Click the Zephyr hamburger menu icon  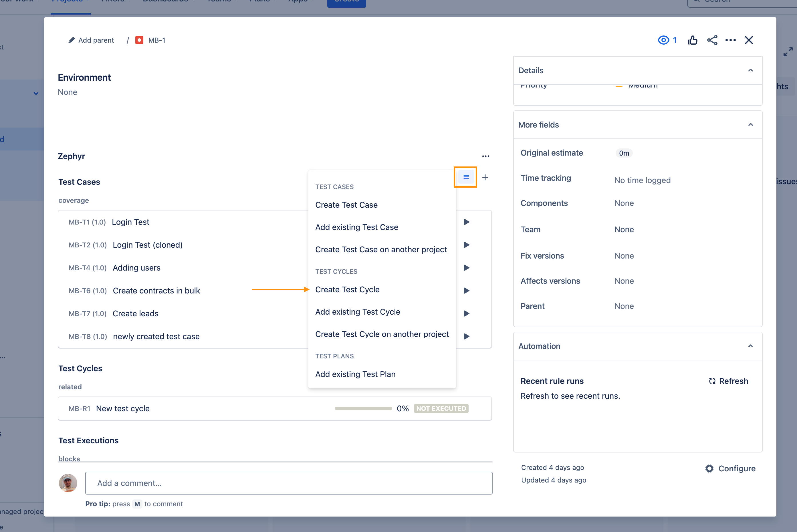click(x=466, y=177)
